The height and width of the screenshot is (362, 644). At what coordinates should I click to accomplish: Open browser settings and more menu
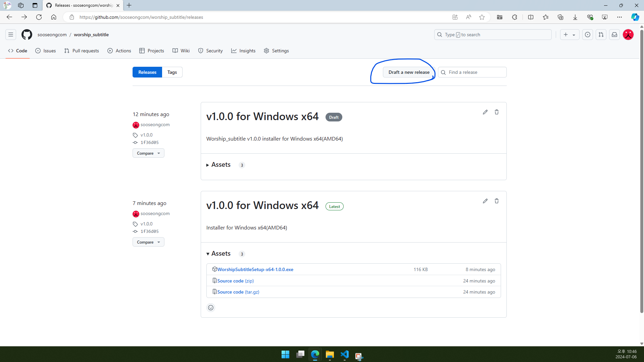(x=620, y=17)
